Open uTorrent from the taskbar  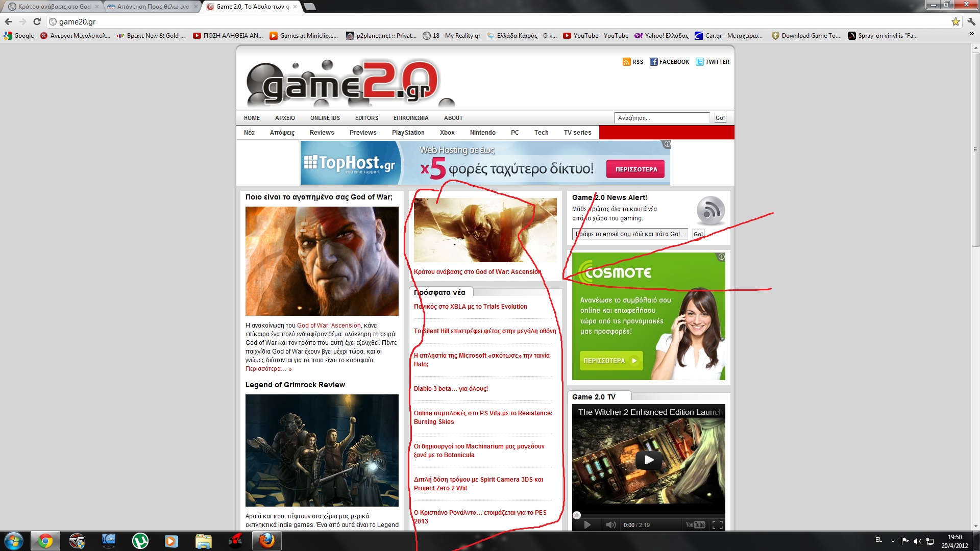click(x=140, y=541)
